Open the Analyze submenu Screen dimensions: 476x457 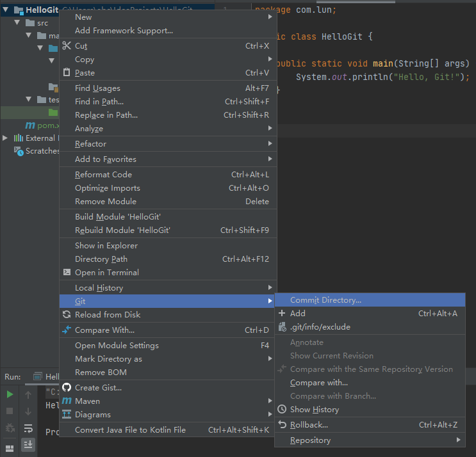168,128
